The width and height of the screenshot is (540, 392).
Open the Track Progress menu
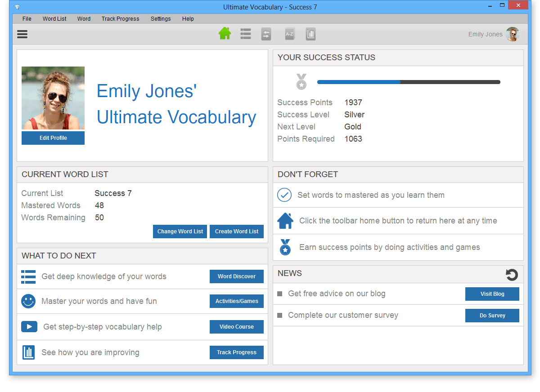[x=121, y=19]
